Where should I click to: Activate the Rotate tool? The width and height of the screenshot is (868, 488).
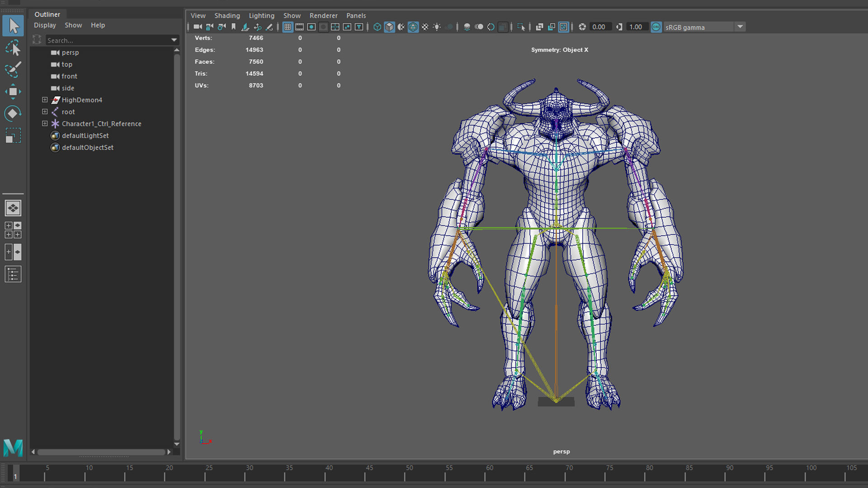click(x=13, y=113)
